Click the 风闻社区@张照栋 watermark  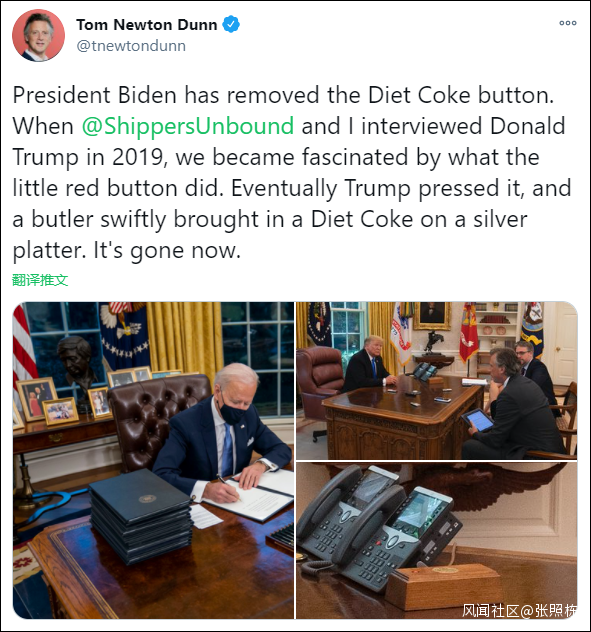(x=519, y=611)
